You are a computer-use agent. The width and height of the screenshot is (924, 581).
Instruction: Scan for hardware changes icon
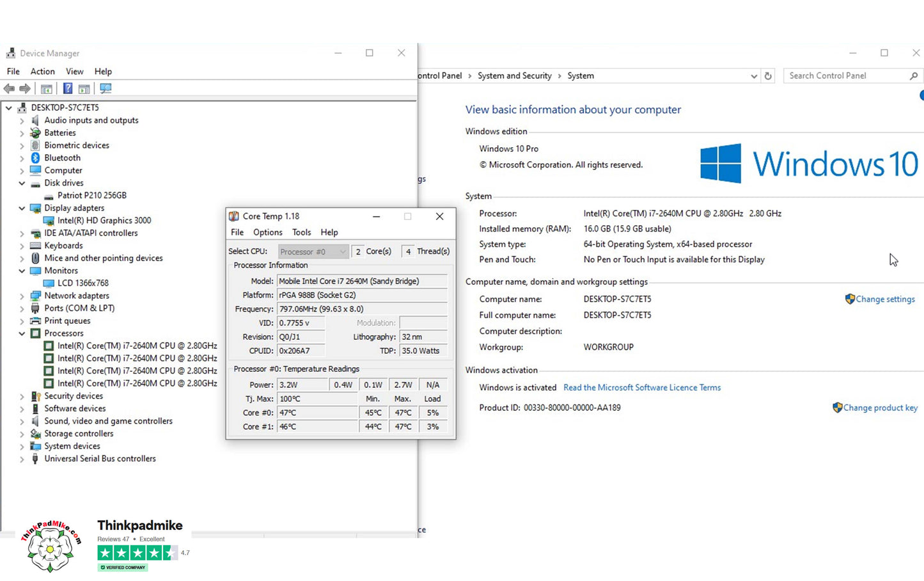106,88
